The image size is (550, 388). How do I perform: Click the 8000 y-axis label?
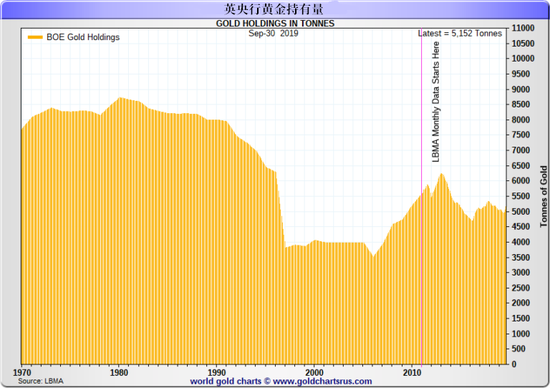click(521, 120)
